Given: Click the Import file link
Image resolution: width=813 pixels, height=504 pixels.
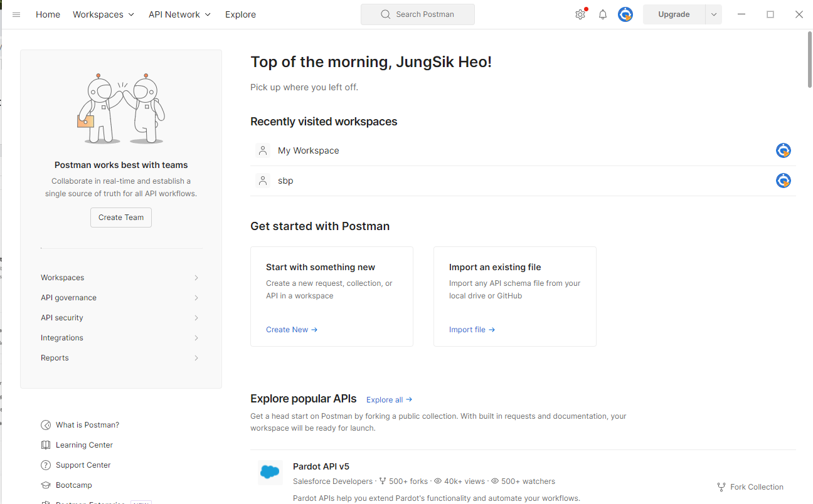Looking at the screenshot, I should point(472,330).
